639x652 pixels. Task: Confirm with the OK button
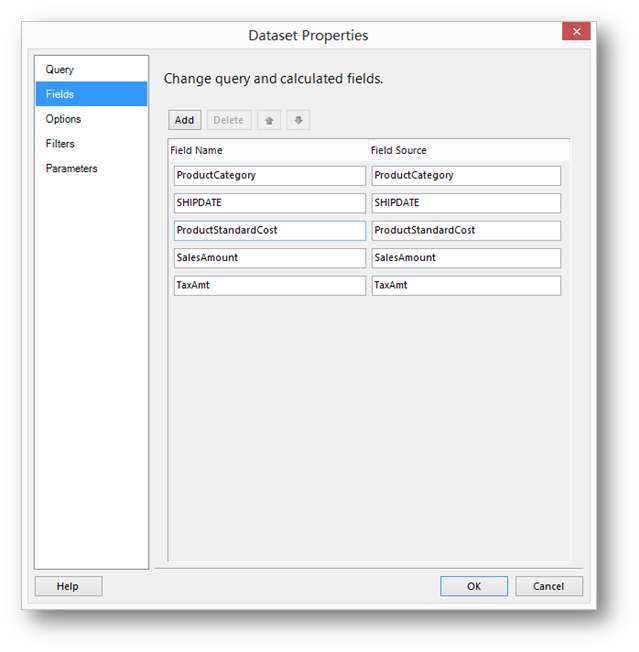[474, 586]
